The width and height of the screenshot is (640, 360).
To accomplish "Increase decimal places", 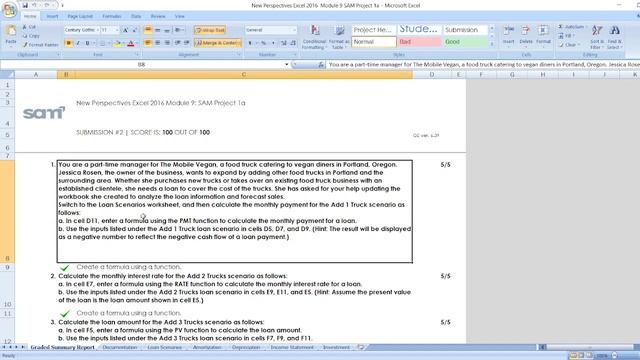I will tap(284, 43).
